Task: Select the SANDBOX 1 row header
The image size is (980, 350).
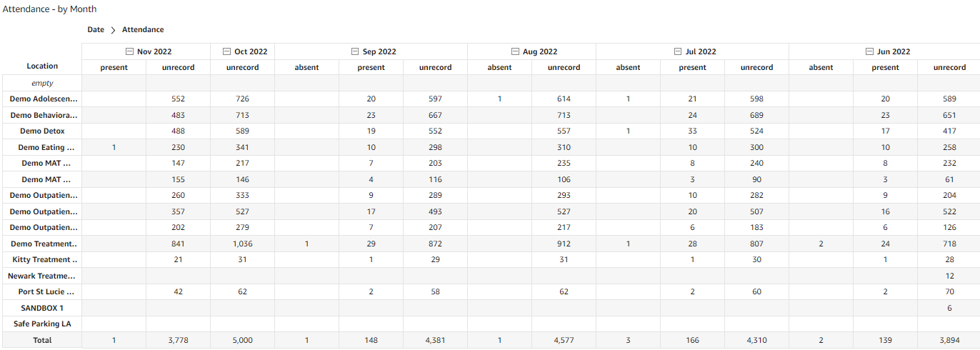Action: pyautogui.click(x=42, y=308)
